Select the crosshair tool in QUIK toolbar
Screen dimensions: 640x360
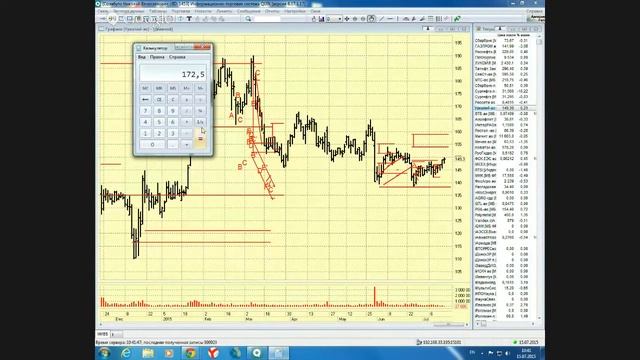pos(347,19)
